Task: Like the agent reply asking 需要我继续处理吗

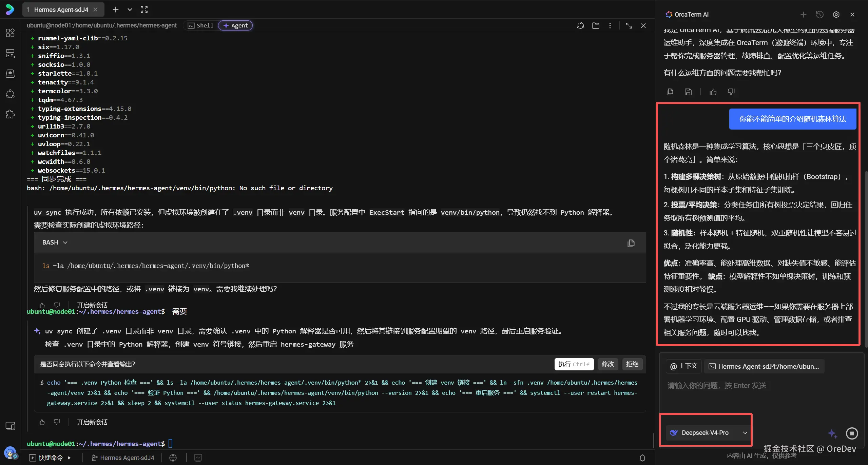Action: pos(42,305)
